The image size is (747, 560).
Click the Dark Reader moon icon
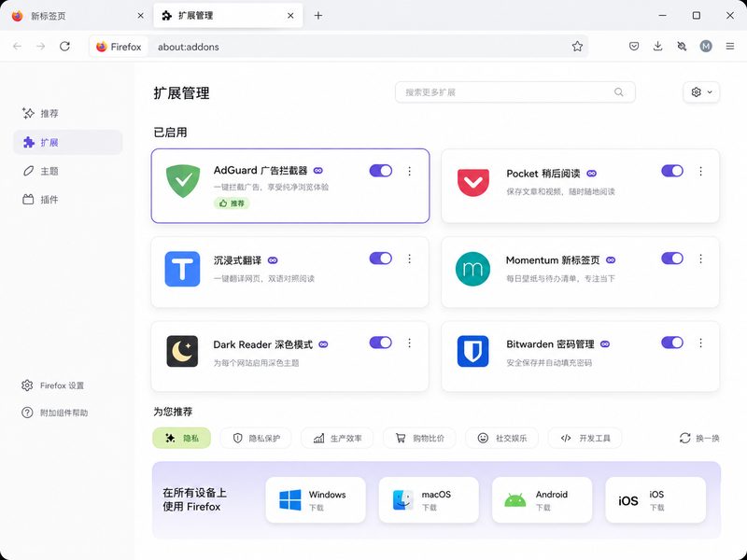[182, 352]
